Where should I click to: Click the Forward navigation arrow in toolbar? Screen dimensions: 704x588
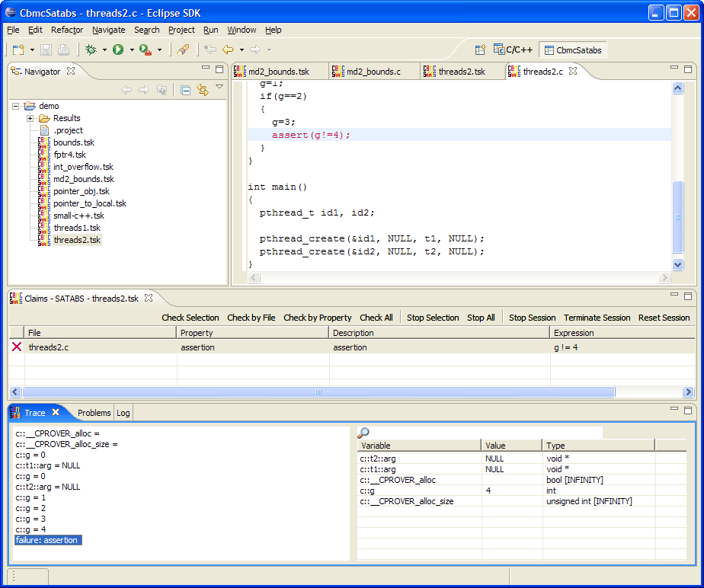click(255, 50)
